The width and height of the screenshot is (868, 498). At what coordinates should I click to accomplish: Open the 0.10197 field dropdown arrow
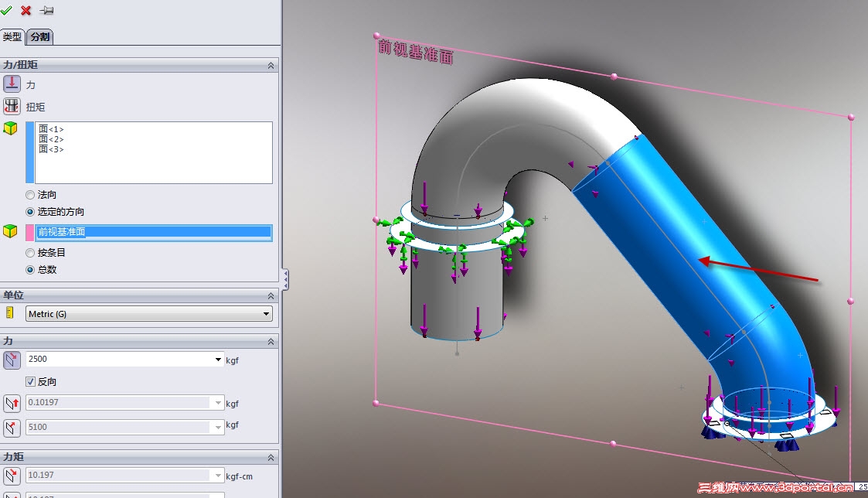218,403
